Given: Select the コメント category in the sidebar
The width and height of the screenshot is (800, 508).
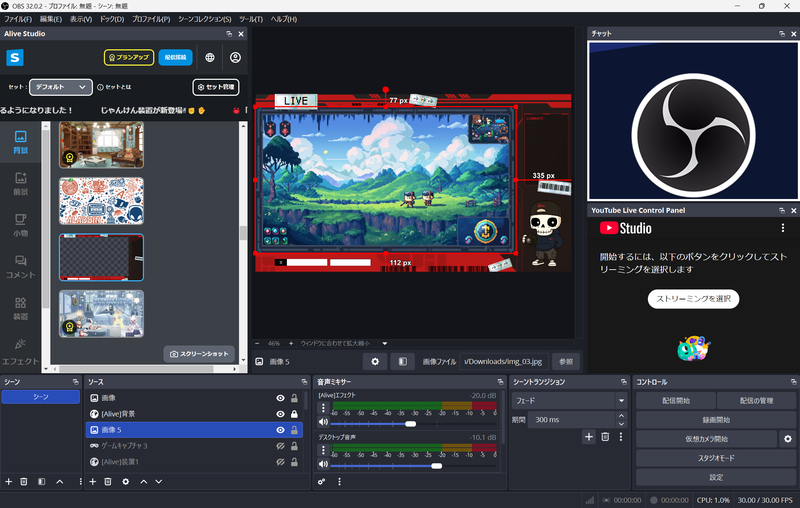Looking at the screenshot, I should click(20, 267).
